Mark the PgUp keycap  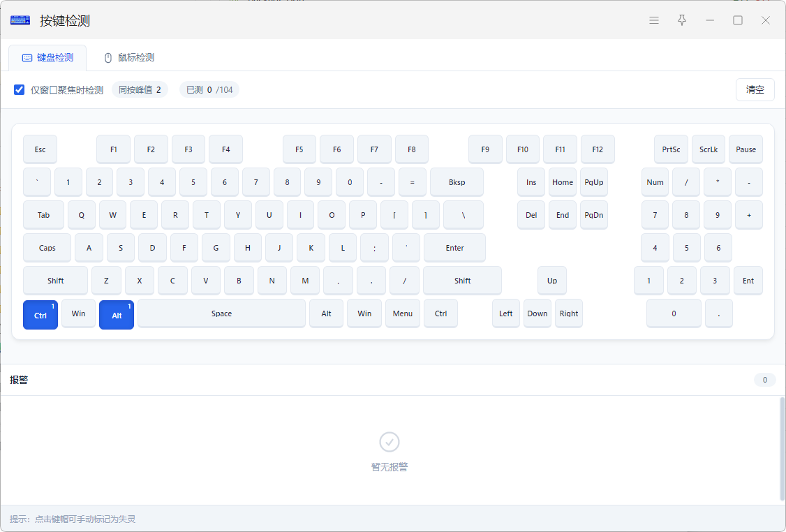point(594,182)
